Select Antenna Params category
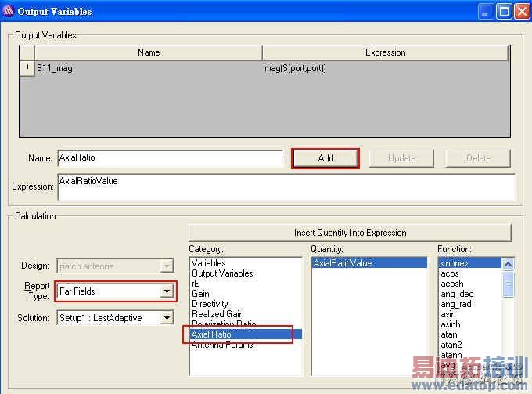Viewport: 532px width, 394px height. [222, 345]
